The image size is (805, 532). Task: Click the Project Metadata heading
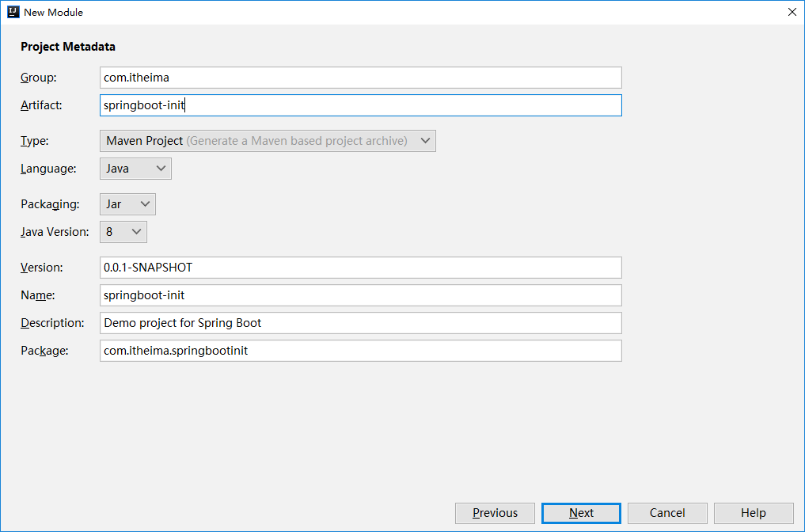point(68,47)
